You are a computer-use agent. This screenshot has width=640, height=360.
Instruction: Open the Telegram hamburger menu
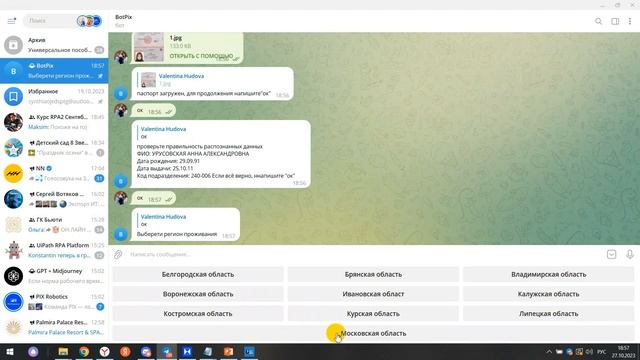11,20
